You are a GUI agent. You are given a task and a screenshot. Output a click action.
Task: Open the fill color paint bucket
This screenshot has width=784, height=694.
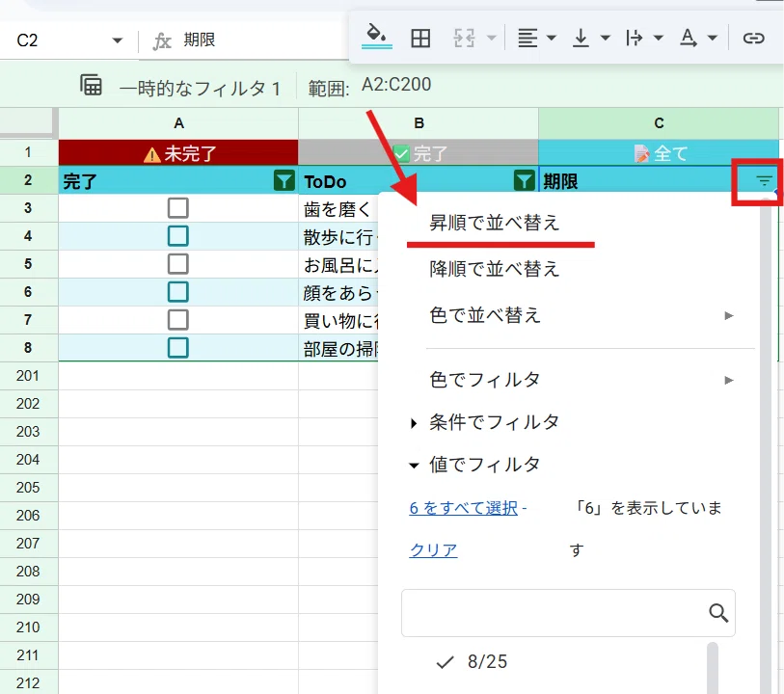(376, 36)
